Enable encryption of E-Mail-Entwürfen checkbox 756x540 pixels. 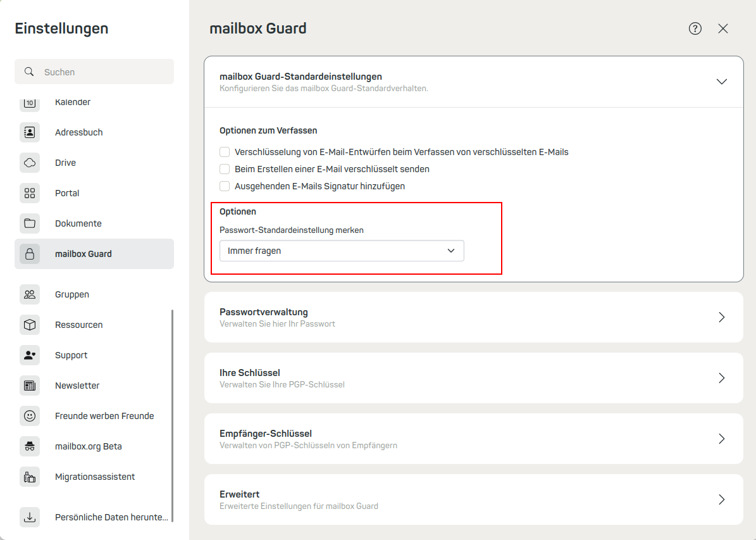tap(225, 152)
